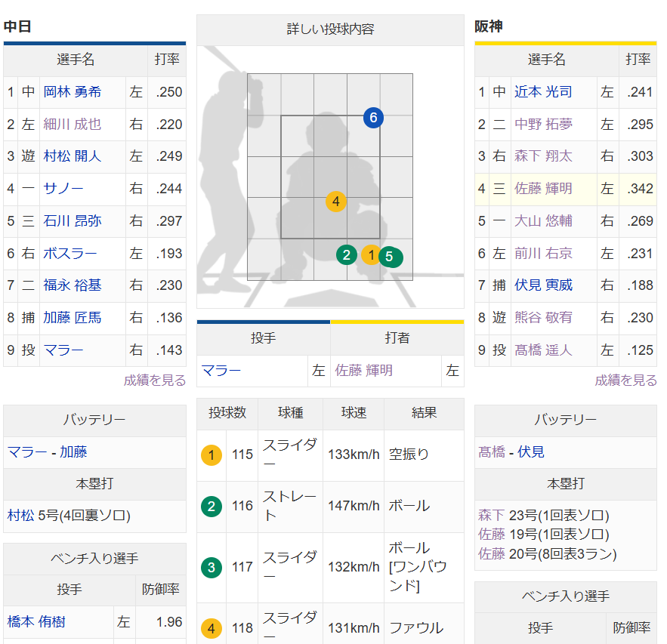Open player page for 前川 右京
667x644 pixels.
point(543,254)
